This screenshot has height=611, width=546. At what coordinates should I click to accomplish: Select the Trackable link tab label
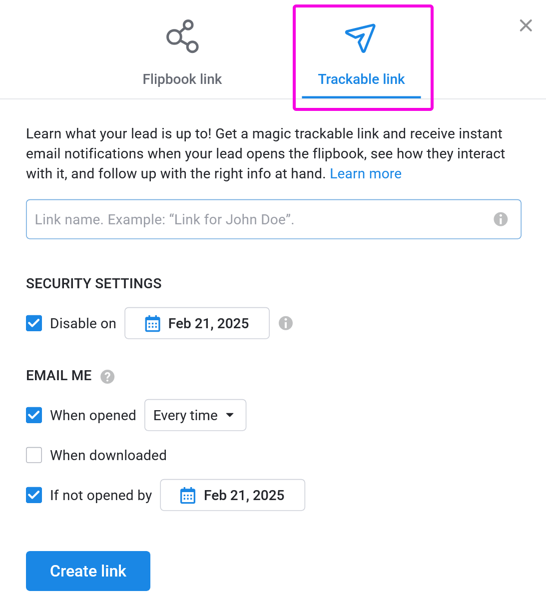pos(361,79)
